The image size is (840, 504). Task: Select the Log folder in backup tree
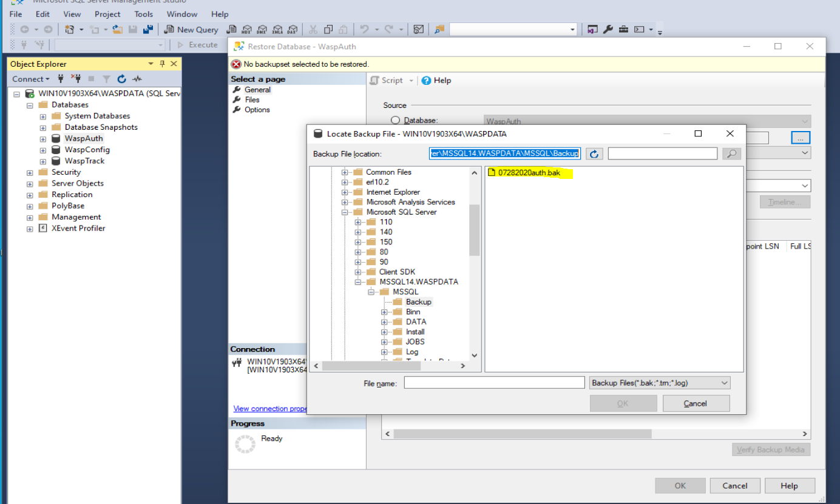[x=412, y=352]
